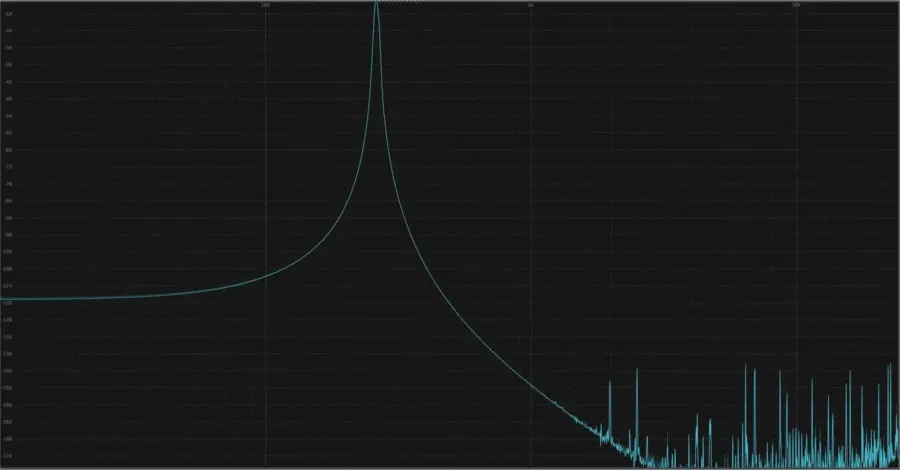900x470 pixels.
Task: Click the -90 dB level axis label
Action: tap(9, 217)
